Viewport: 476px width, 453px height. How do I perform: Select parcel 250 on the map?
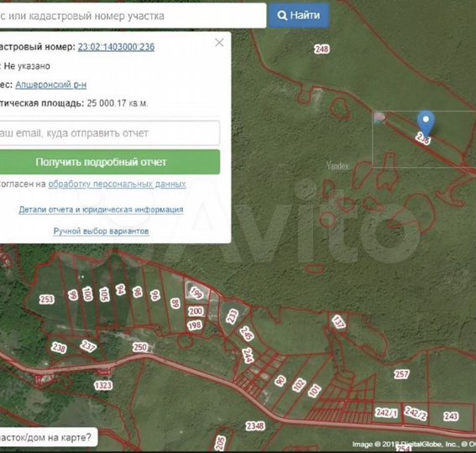(139, 346)
